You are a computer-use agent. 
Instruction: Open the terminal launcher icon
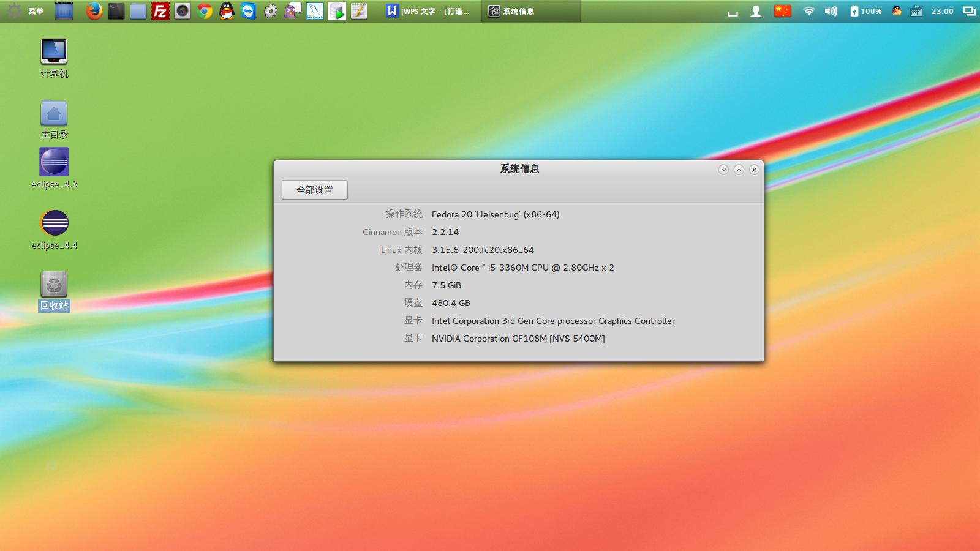pos(116,11)
